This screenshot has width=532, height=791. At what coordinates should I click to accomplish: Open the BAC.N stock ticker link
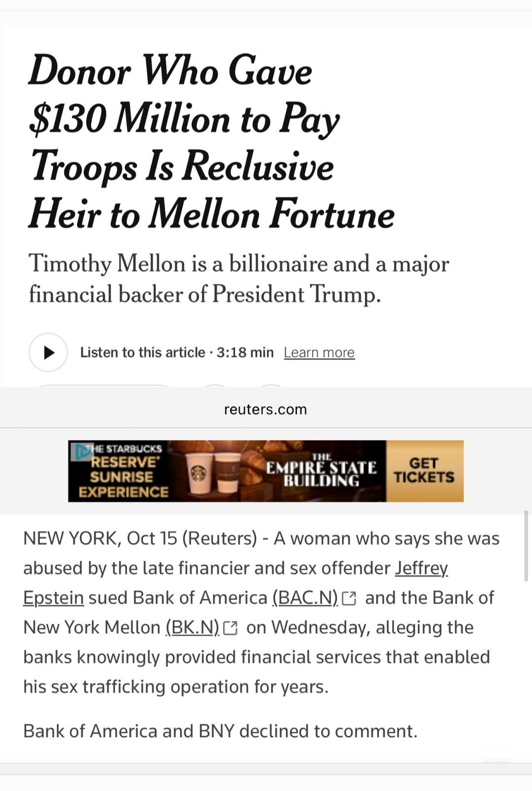coord(305,598)
